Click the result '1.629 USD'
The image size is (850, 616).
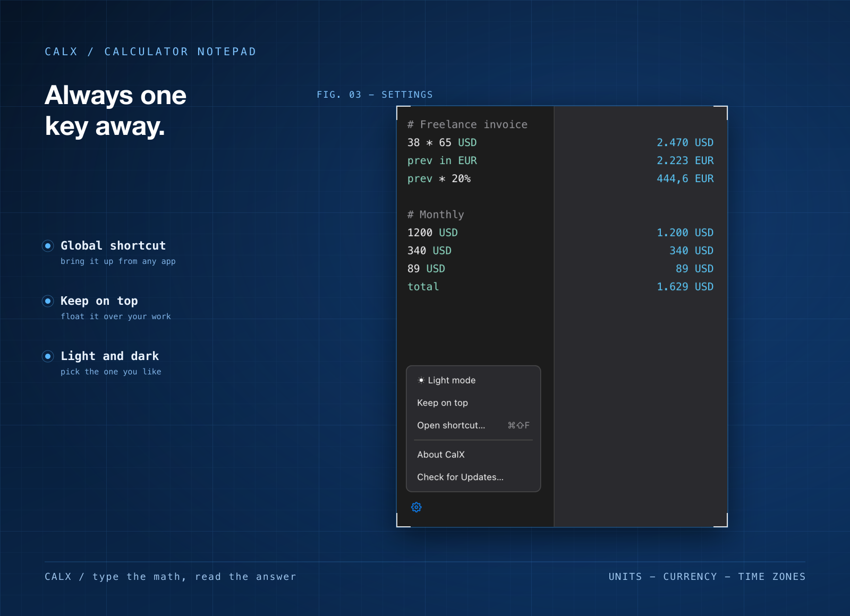coord(685,287)
